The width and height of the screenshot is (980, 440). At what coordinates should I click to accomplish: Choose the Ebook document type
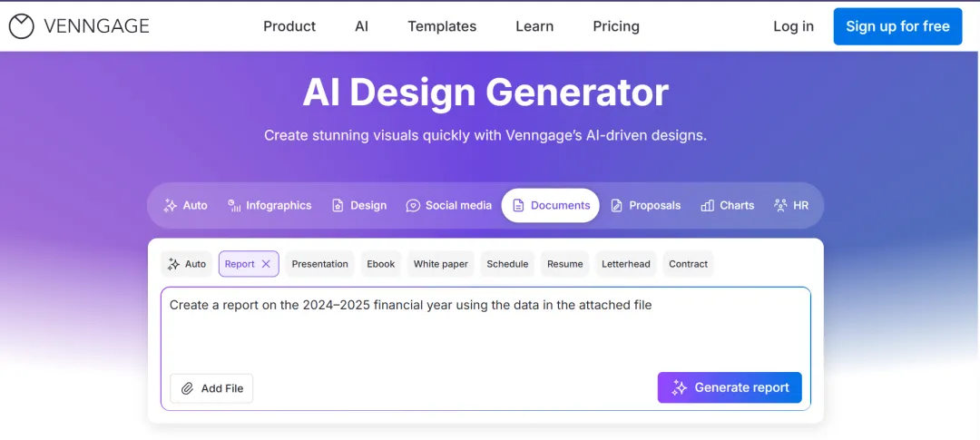pyautogui.click(x=380, y=264)
